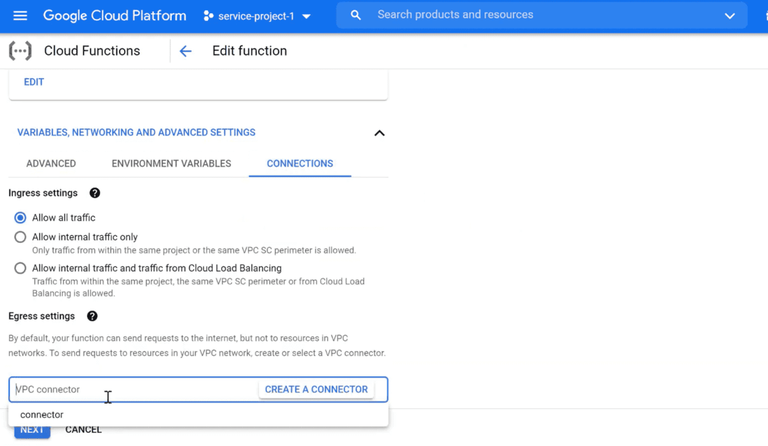768x446 pixels.
Task: Click the Cloud Functions product icon
Action: 20,51
